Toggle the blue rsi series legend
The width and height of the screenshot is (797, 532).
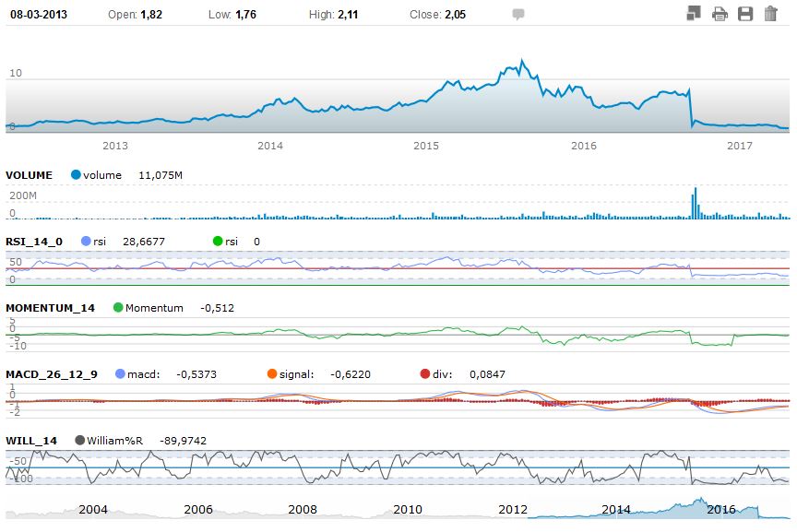coord(86,242)
